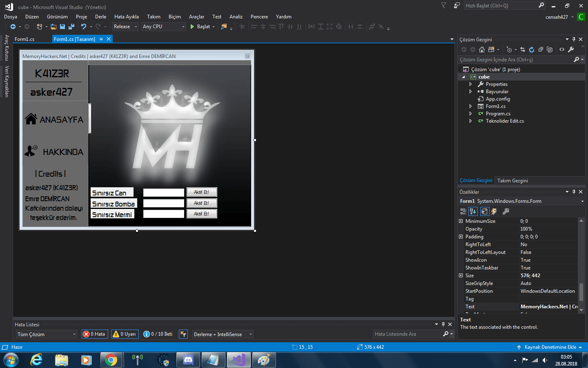Open Internet Explorer from the taskbar
588x368 pixels.
point(36,360)
